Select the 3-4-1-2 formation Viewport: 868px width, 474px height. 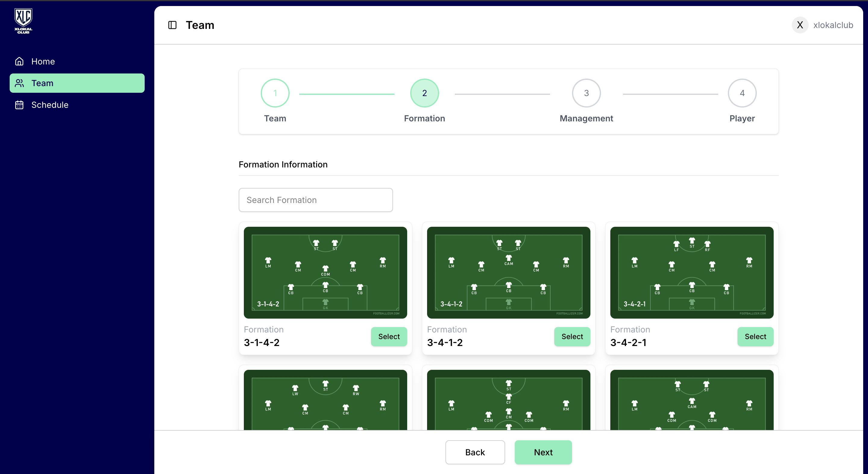coord(572,337)
